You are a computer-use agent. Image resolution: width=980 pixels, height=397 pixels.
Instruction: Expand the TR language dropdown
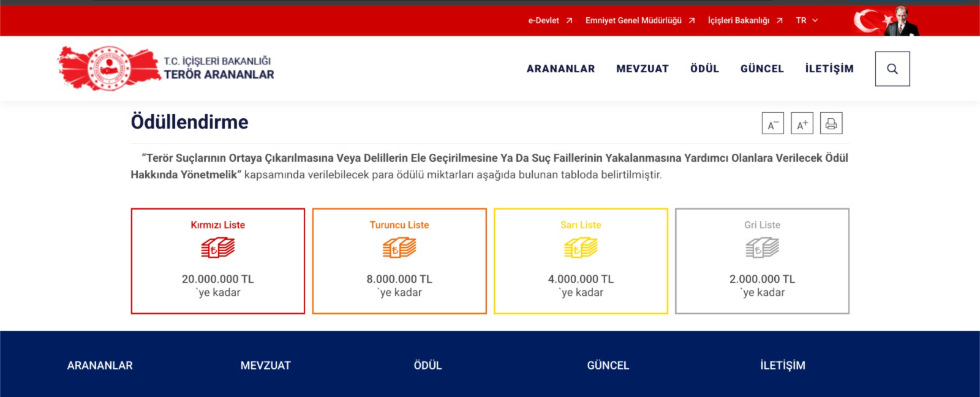coord(807,21)
